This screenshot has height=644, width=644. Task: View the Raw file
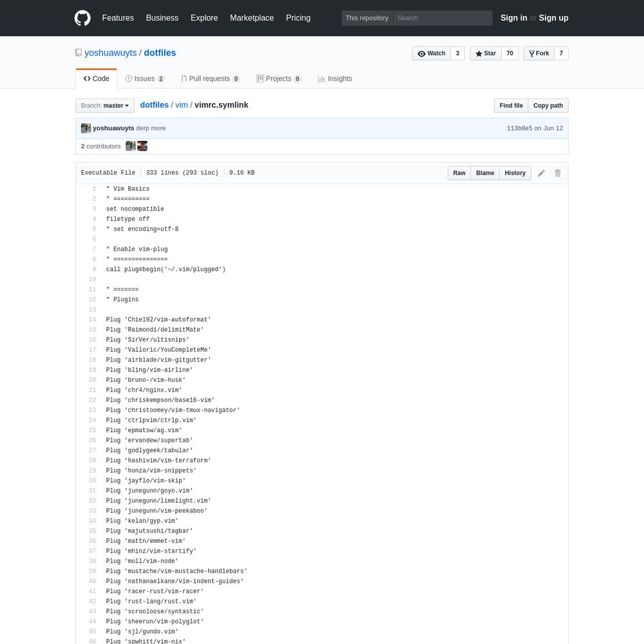[x=459, y=173]
